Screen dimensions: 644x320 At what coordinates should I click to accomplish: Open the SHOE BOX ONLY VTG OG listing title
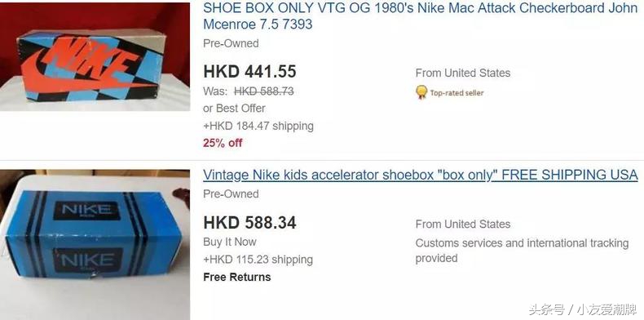coord(420,16)
